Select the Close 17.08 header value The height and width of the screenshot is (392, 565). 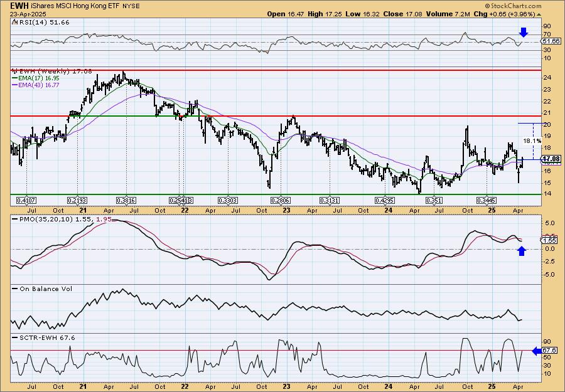[x=402, y=14]
